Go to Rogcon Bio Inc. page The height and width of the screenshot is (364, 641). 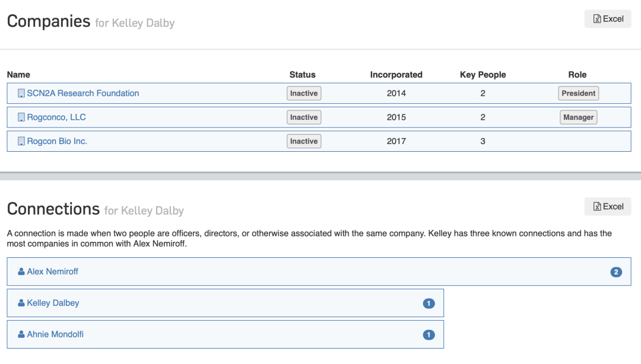coord(57,141)
